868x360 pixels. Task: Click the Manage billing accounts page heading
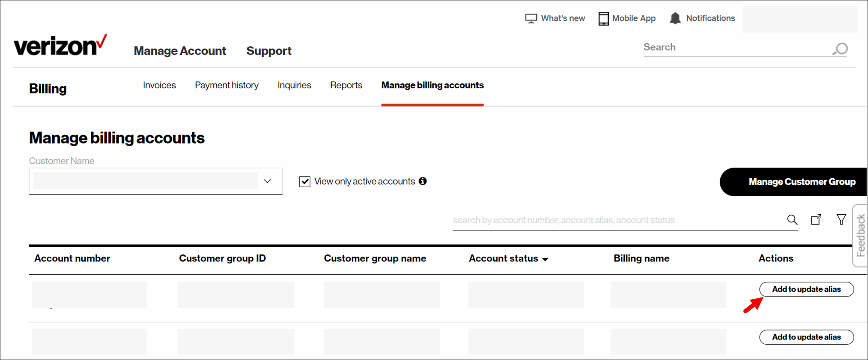pos(117,138)
